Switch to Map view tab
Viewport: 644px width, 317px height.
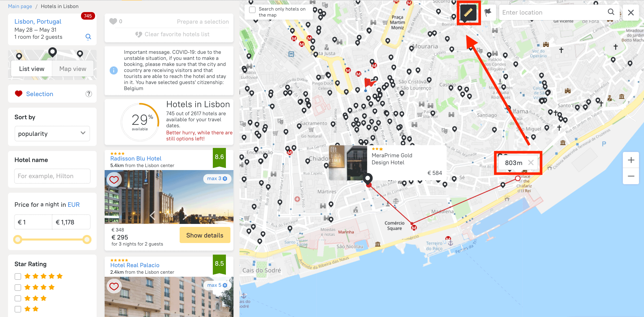coord(73,69)
